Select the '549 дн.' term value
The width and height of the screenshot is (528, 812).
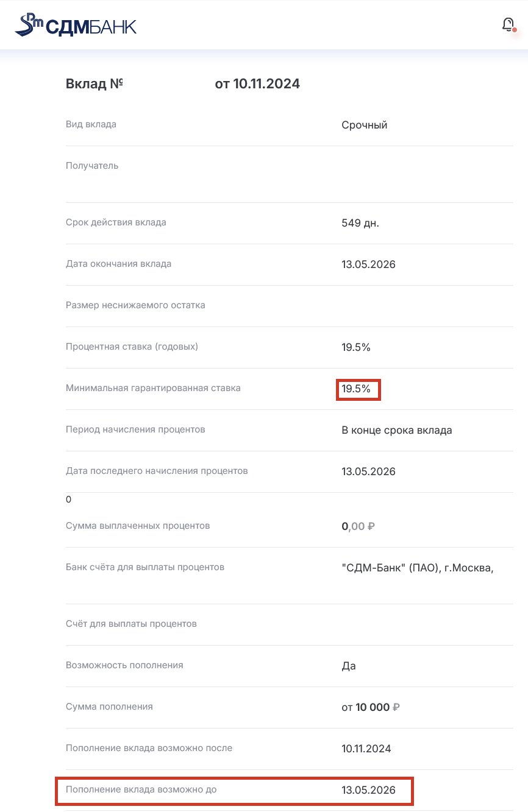(360, 223)
